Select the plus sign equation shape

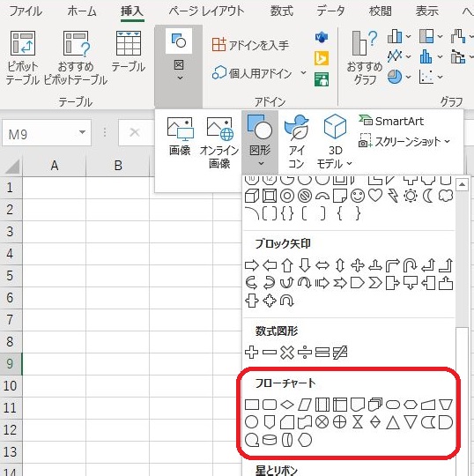click(252, 353)
